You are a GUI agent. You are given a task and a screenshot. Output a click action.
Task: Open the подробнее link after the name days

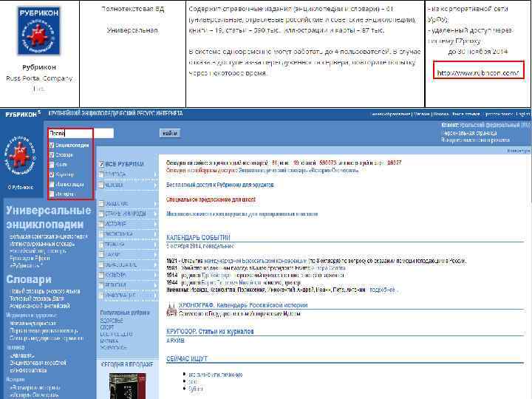[383, 290]
